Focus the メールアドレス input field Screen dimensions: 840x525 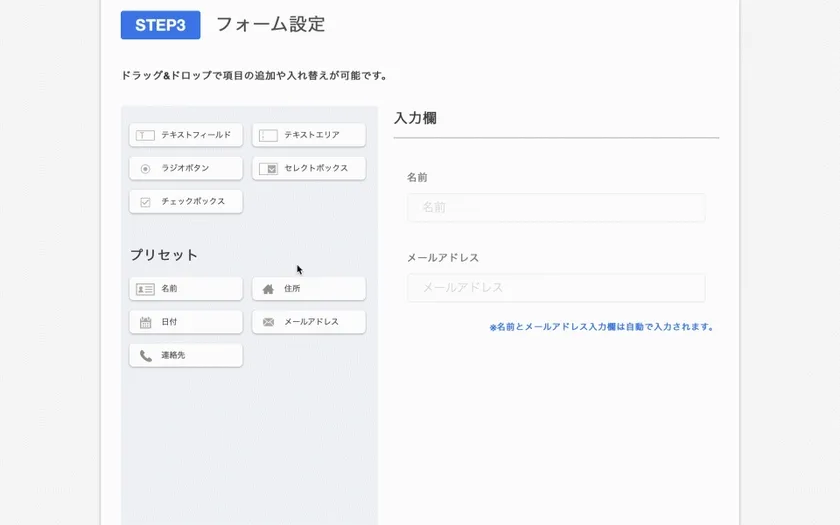click(555, 288)
